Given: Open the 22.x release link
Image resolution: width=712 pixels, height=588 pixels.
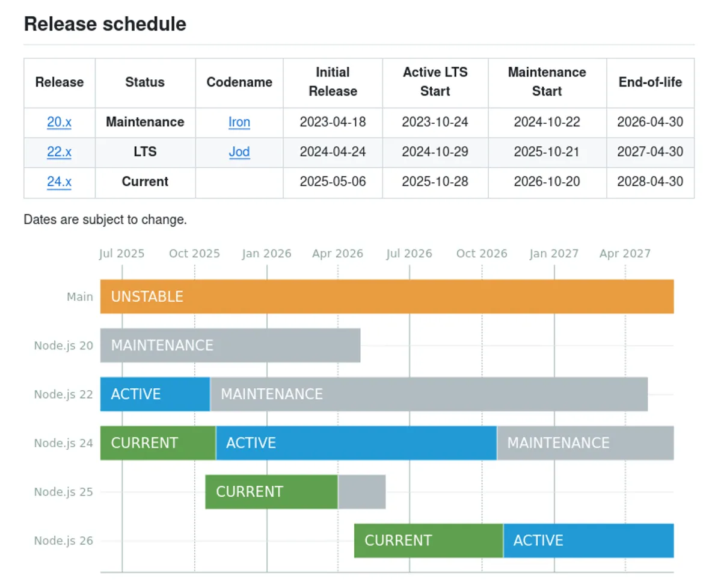Looking at the screenshot, I should (x=59, y=152).
